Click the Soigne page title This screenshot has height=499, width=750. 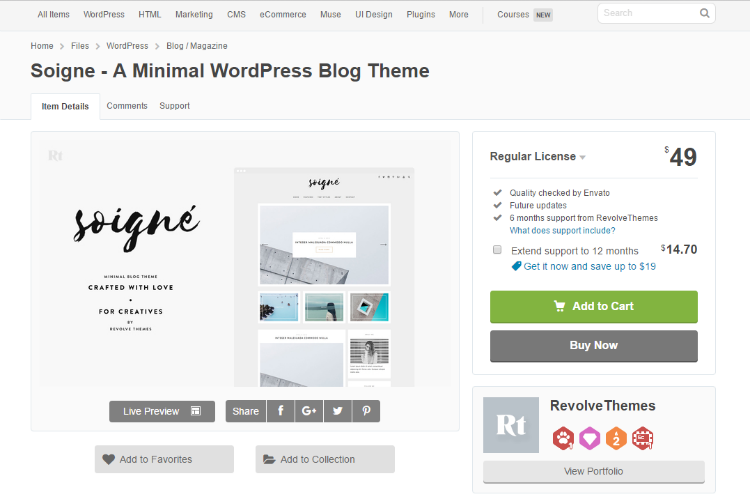pos(230,71)
